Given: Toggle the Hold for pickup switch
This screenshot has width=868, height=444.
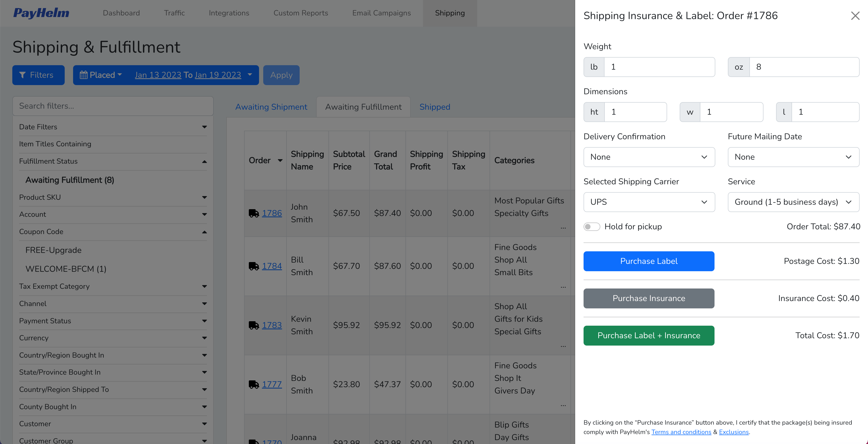Looking at the screenshot, I should (x=592, y=227).
